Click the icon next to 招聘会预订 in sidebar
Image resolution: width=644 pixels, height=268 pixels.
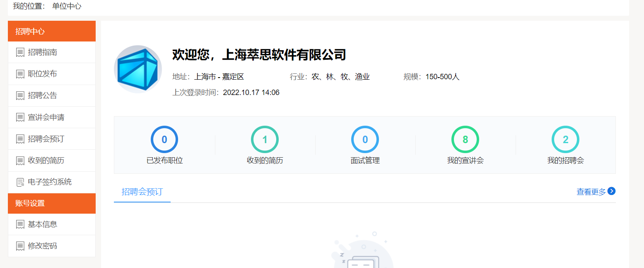[20, 139]
